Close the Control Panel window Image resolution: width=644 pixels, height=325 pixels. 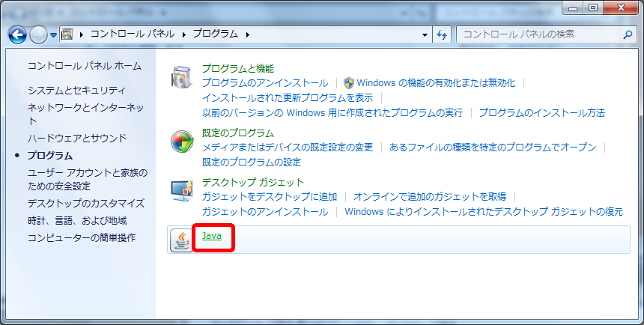pyautogui.click(x=621, y=7)
